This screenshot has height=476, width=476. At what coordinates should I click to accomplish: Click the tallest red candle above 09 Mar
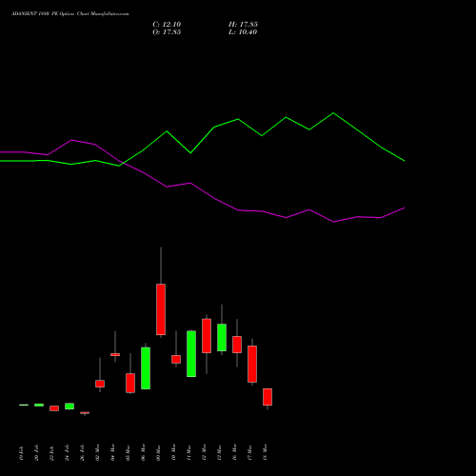coord(161,309)
